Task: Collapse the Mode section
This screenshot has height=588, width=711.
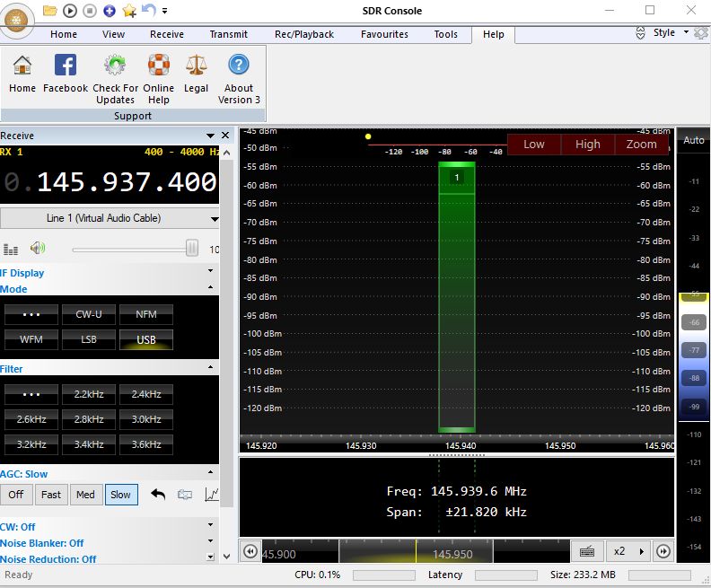Action: click(x=210, y=287)
